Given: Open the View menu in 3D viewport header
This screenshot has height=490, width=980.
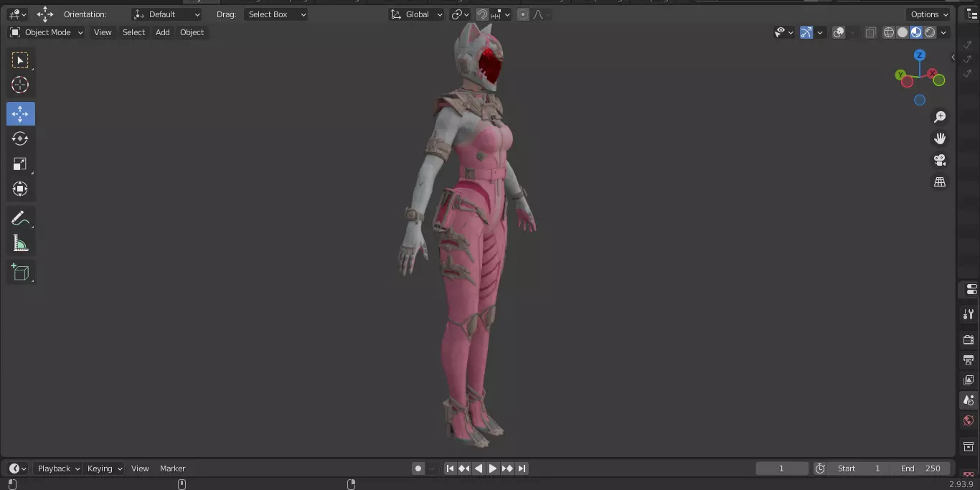Looking at the screenshot, I should click(x=103, y=32).
